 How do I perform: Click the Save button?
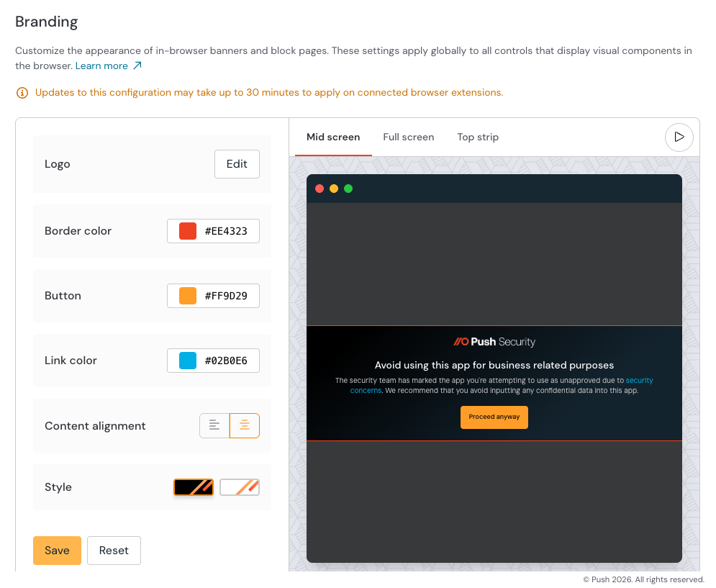(x=57, y=550)
